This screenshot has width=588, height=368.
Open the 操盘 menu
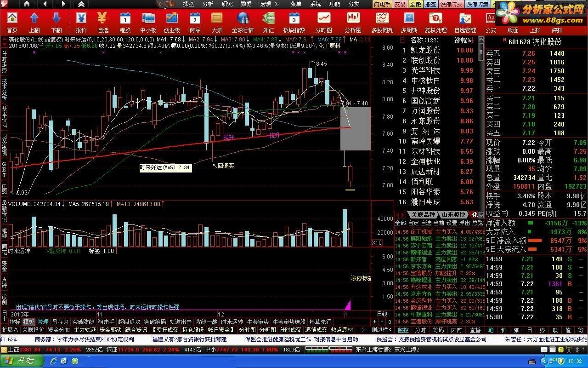188,4
